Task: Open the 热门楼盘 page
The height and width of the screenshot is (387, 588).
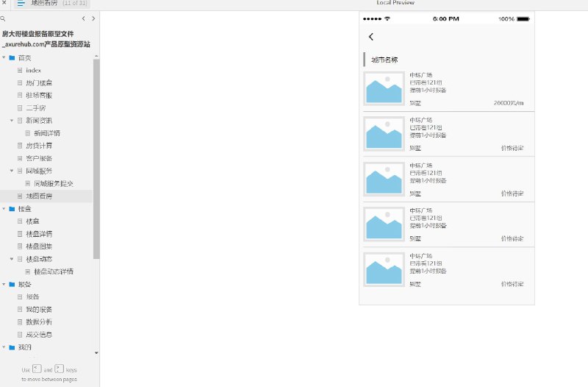Action: [39, 83]
